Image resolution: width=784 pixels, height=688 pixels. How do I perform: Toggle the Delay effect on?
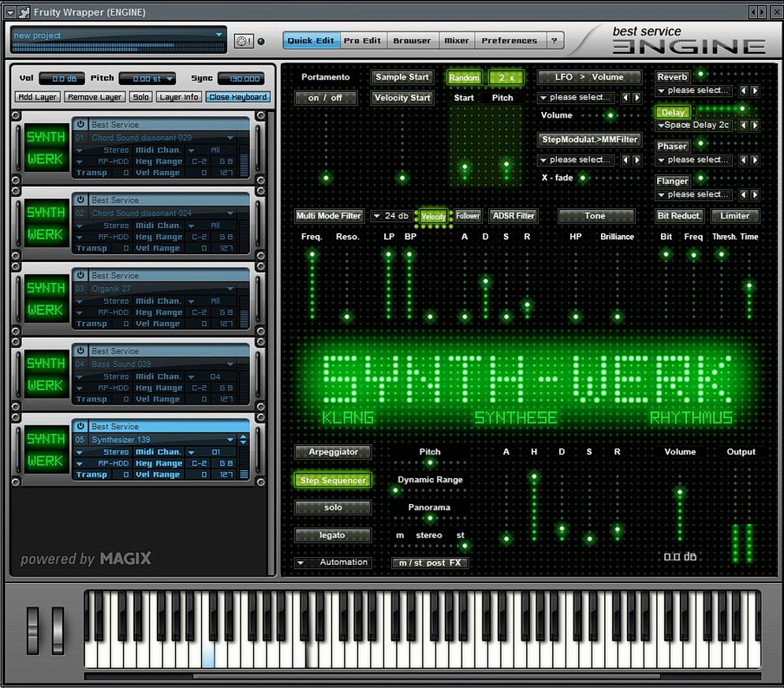click(673, 113)
